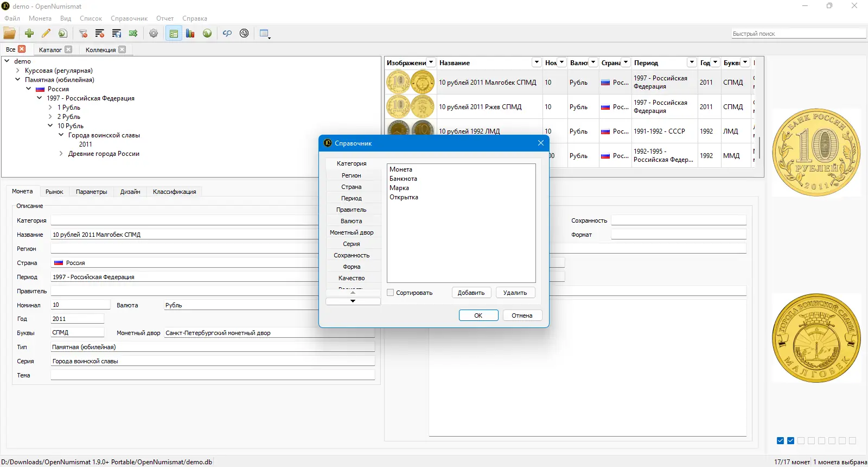Tick the Сортировать checkbox
868x467 pixels.
pos(391,293)
